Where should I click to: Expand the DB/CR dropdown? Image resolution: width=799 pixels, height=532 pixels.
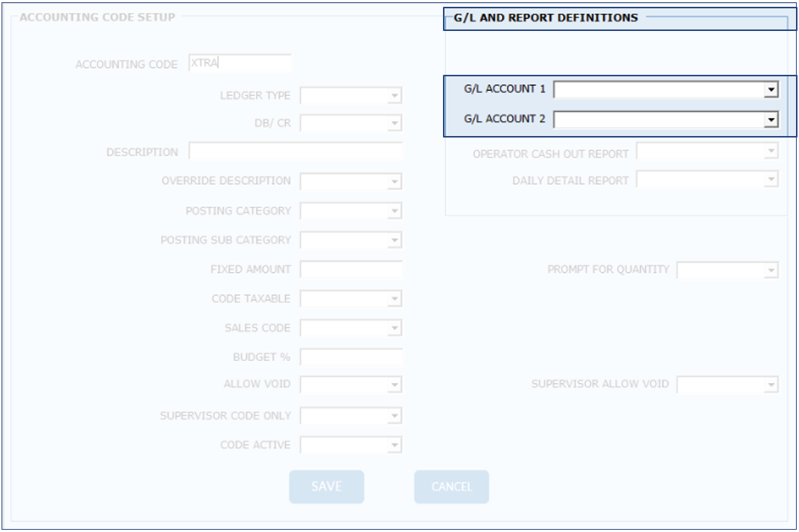[394, 123]
